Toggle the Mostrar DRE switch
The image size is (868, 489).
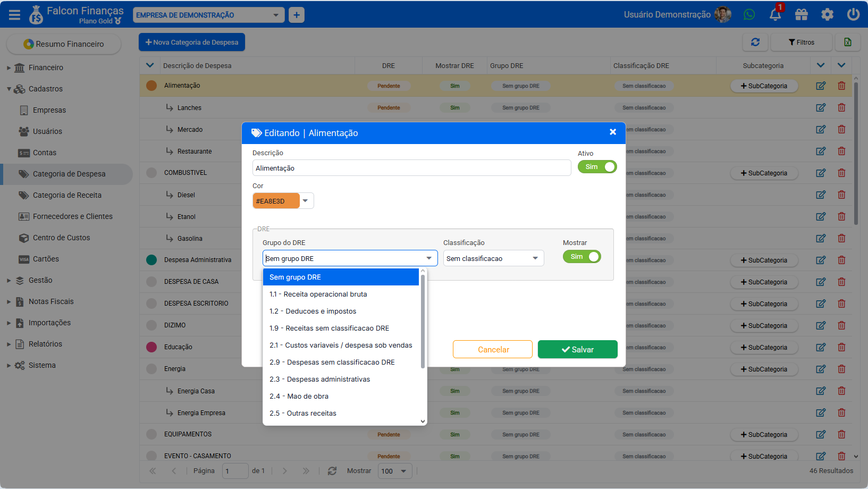point(582,257)
